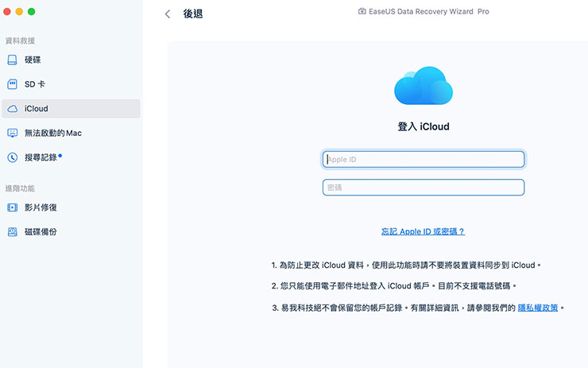Screen dimensions: 588x368
Task: Click the large blue iCloud logo
Action: coord(424,86)
